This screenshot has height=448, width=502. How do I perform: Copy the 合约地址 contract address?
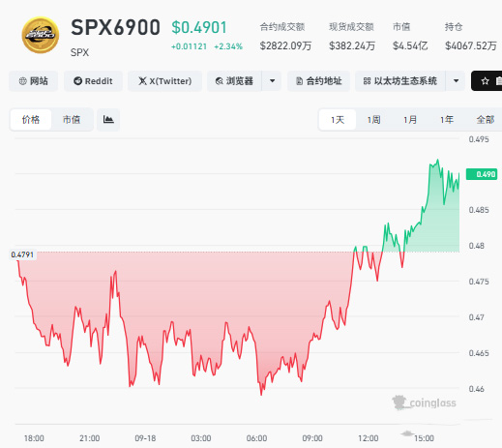tap(318, 81)
